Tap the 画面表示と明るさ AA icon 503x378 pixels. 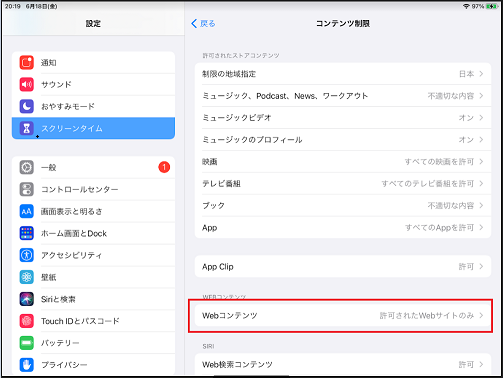click(27, 211)
